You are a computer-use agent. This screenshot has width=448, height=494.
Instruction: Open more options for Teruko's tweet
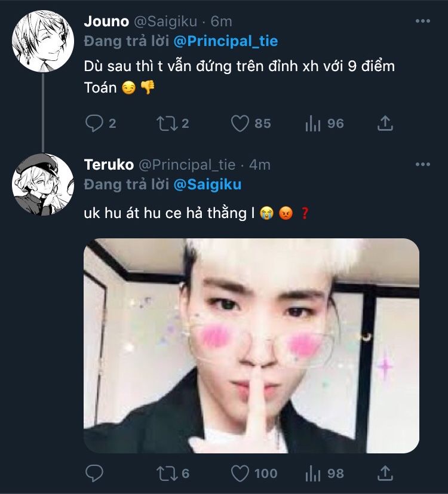422,164
